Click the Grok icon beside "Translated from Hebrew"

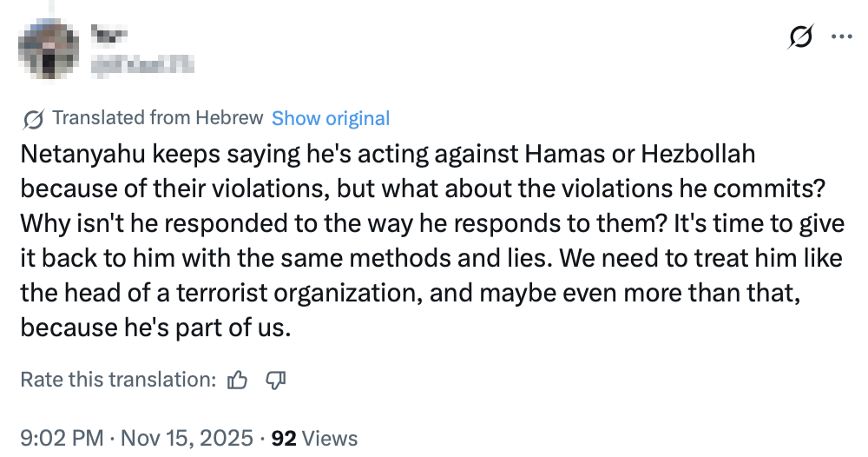click(35, 118)
